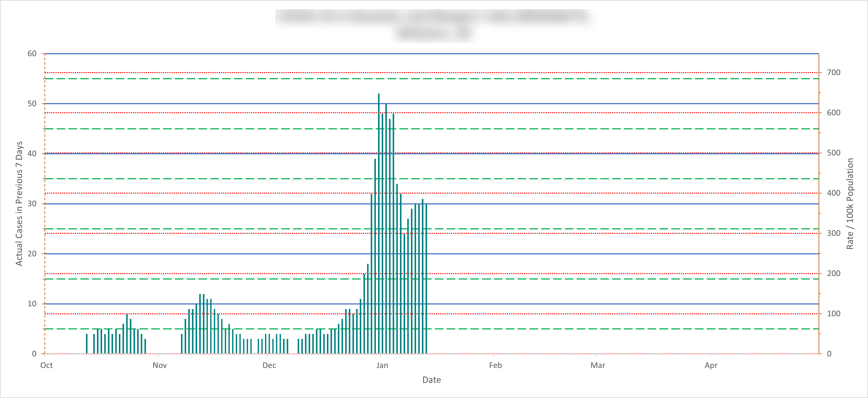This screenshot has height=398, width=868.
Task: Click the 'Dec' date axis label
Action: (x=269, y=365)
